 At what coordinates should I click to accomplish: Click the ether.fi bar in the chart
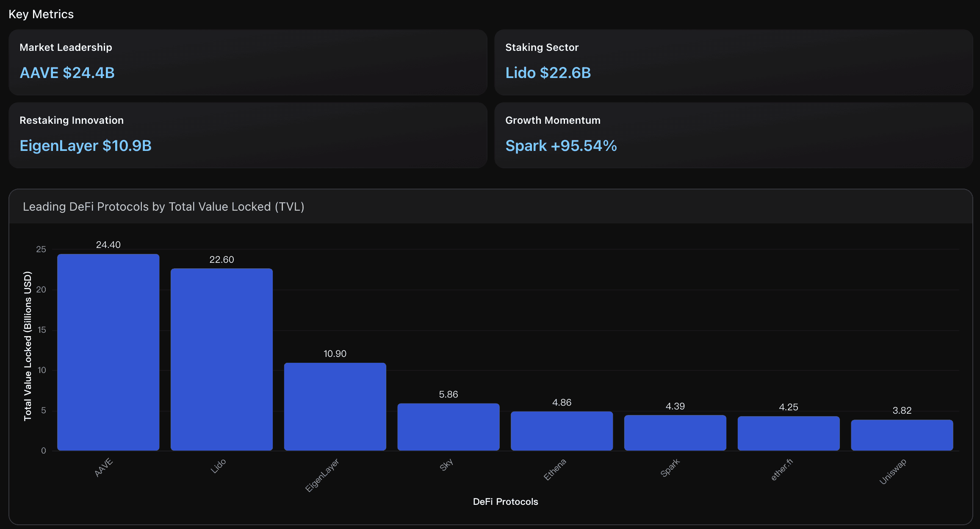point(789,433)
